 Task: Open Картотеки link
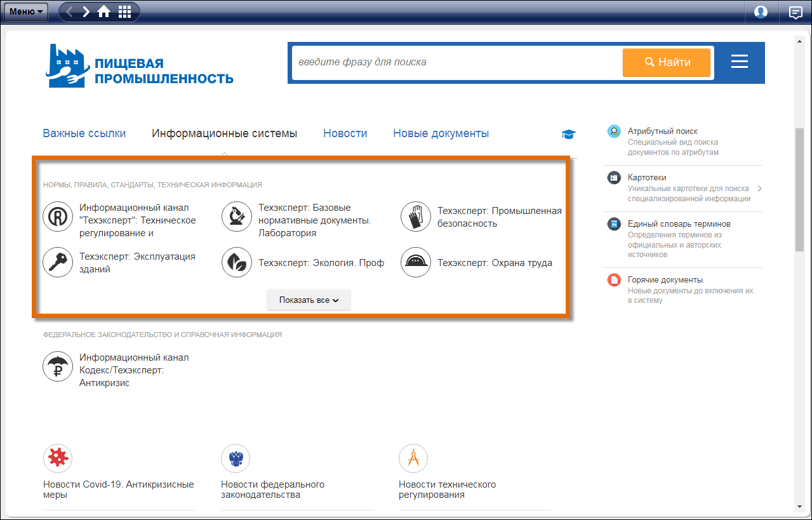point(647,178)
